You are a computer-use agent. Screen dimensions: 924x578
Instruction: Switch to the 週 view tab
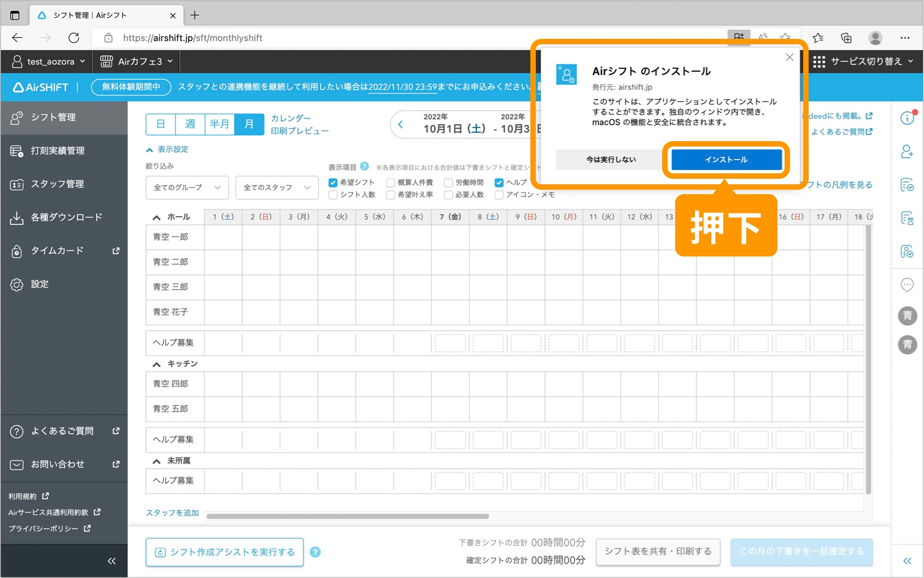pyautogui.click(x=190, y=124)
